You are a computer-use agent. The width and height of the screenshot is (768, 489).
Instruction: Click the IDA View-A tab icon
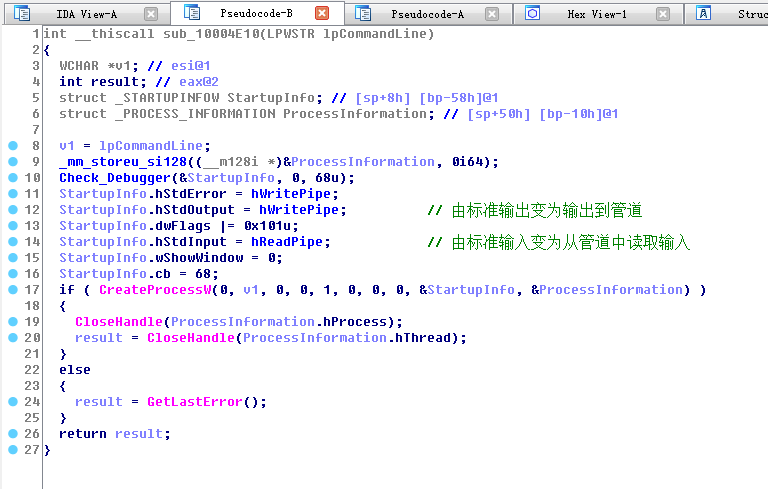22,13
